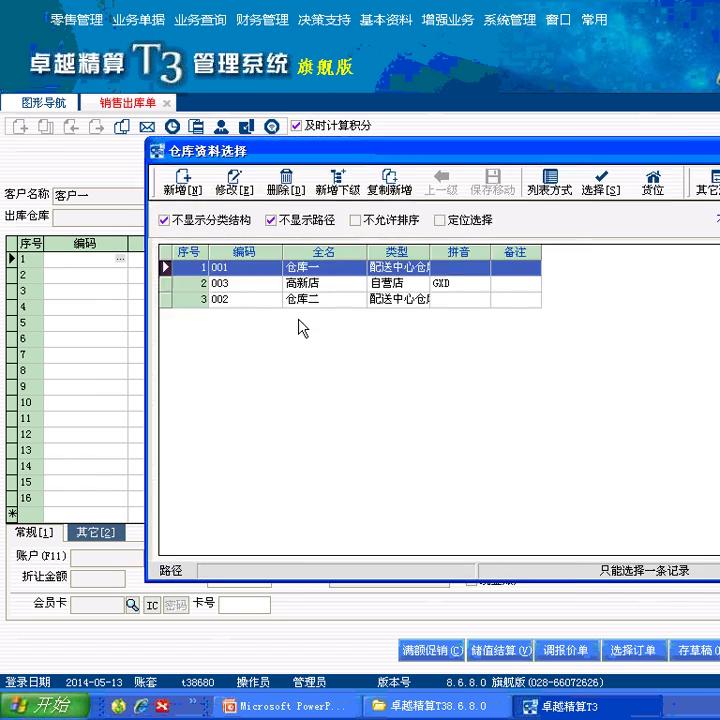Open 零售管理 menu
Screen dimensions: 720x720
click(x=77, y=20)
